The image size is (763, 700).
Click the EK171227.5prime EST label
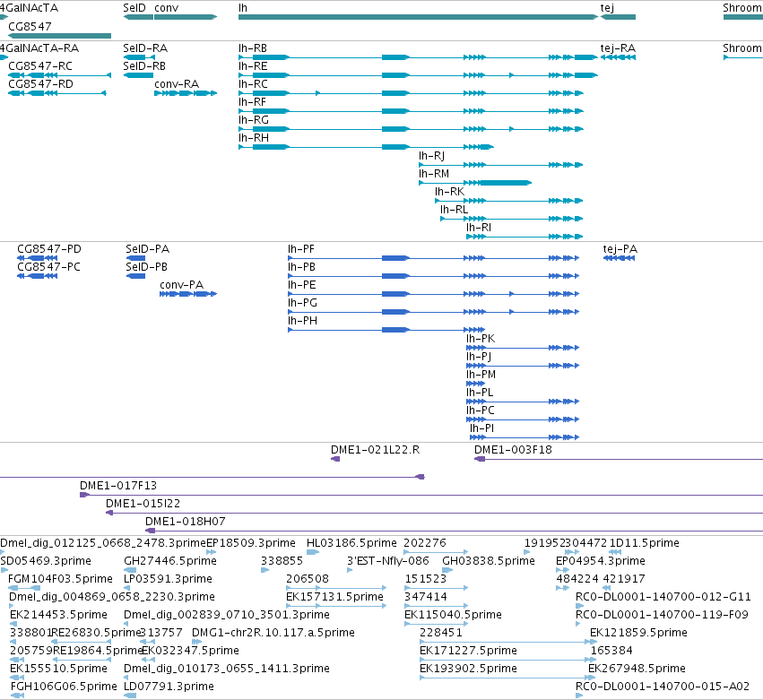click(469, 652)
